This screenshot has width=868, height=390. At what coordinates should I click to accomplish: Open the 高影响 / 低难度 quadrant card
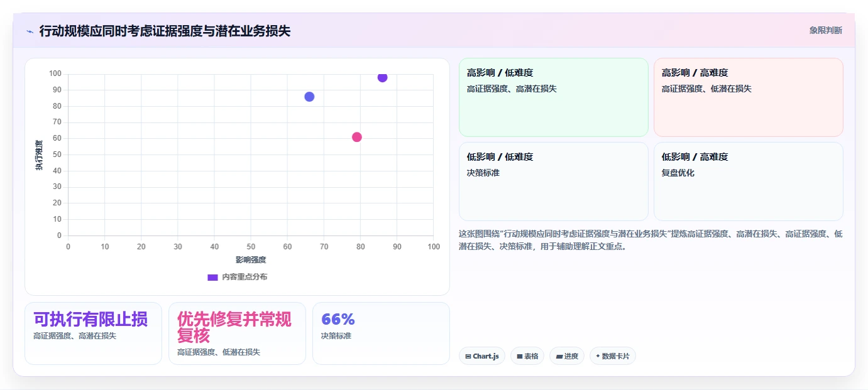coord(553,97)
